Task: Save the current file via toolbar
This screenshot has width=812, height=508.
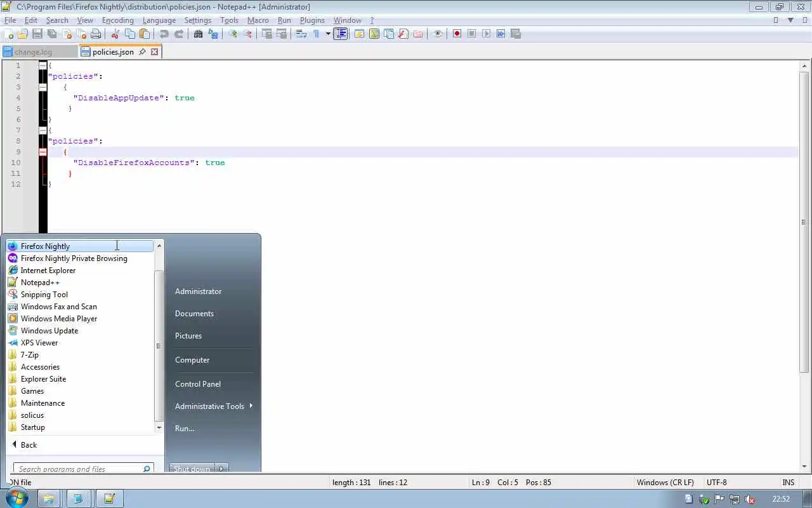Action: pyautogui.click(x=37, y=34)
